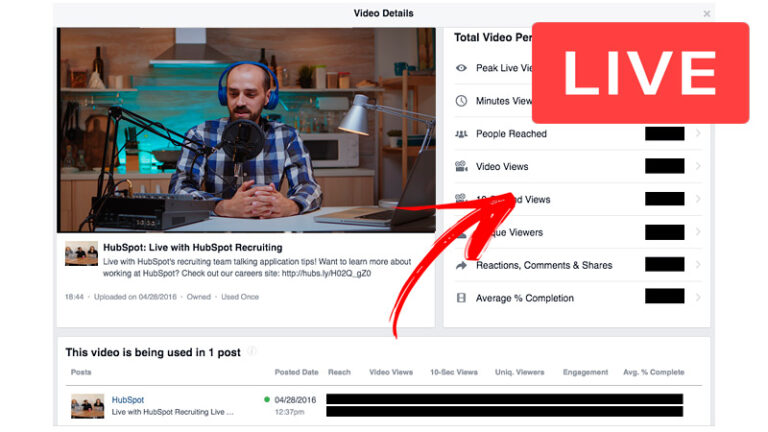Click the info icon beside '1 post'
Screen dimensions: 768x432
point(252,351)
